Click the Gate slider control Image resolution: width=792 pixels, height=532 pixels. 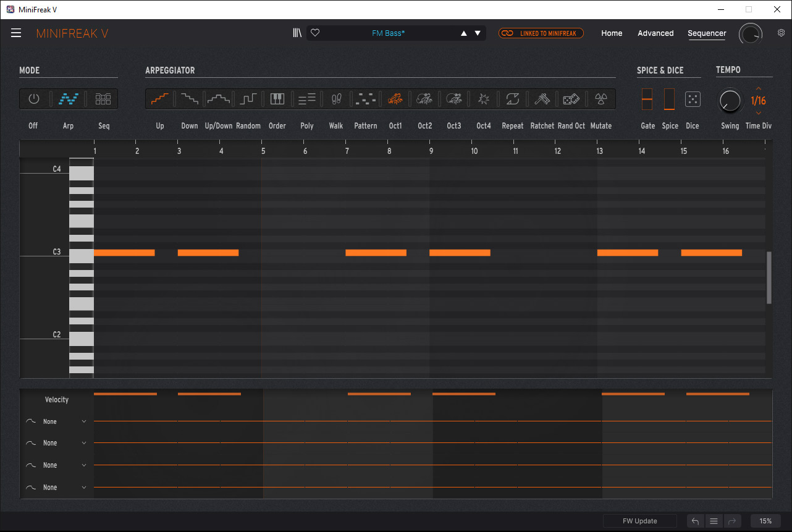(647, 99)
